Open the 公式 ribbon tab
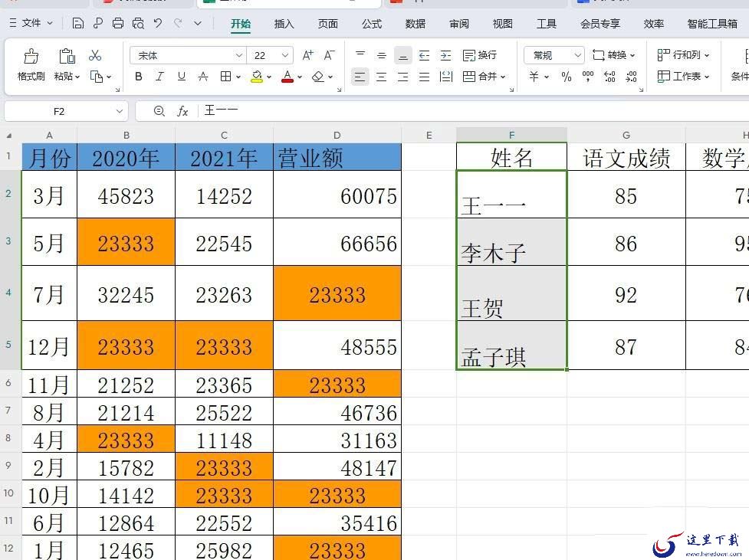749x560 pixels. click(372, 24)
